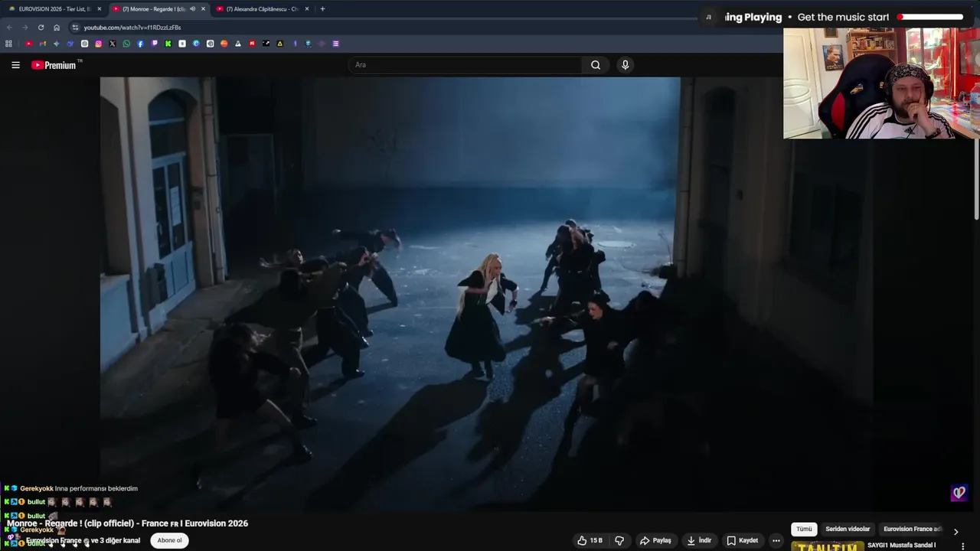Save the video via Kaydet button
Screen dimensions: 980x551
point(742,540)
